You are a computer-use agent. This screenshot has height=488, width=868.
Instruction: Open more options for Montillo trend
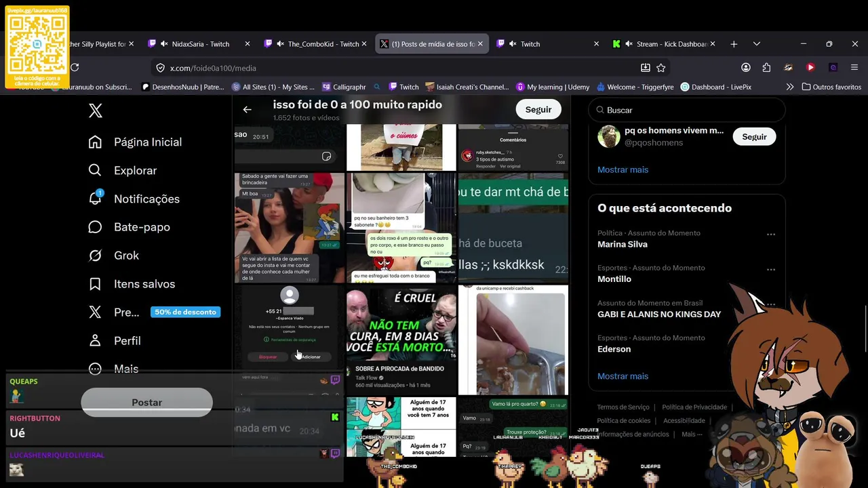click(771, 270)
